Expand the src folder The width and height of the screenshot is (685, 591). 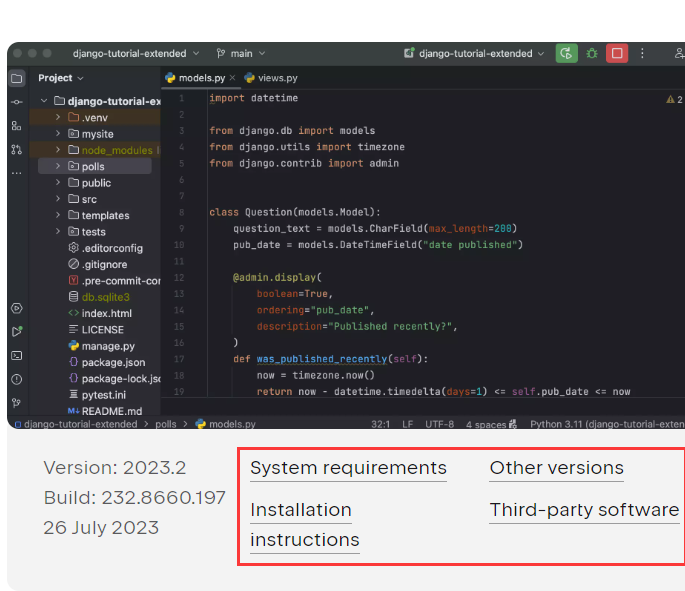[58, 199]
